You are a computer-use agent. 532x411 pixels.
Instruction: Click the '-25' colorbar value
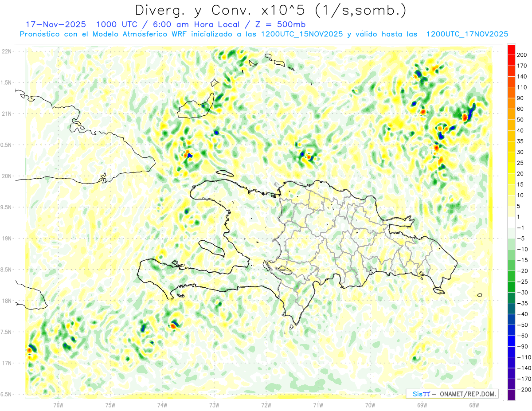[522, 282]
